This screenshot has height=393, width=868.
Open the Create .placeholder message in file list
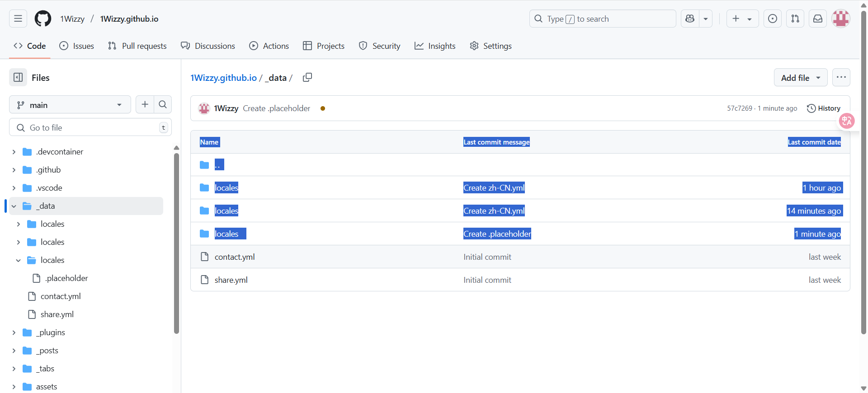coord(497,234)
